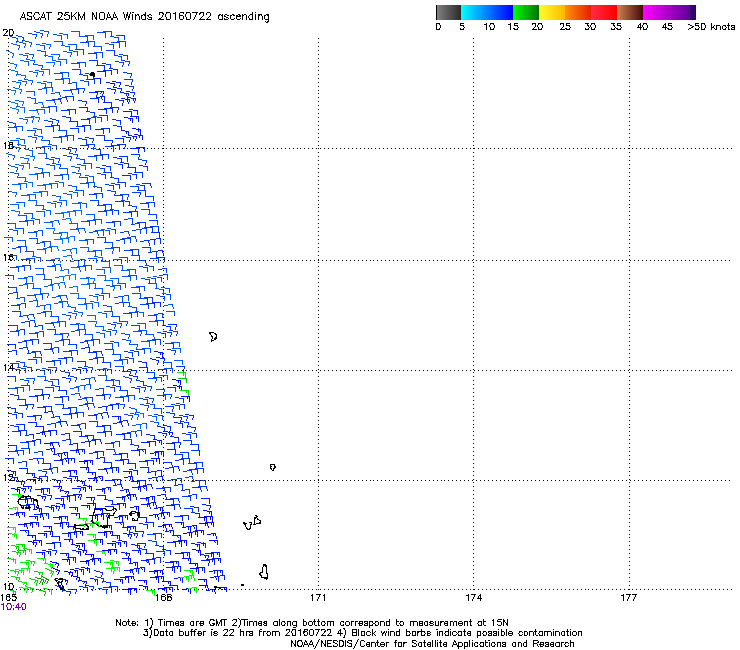Click the 'ASCAT 25KM NOAA Winds 20160722 ascending' title
This screenshot has width=740, height=650.
pyautogui.click(x=144, y=17)
